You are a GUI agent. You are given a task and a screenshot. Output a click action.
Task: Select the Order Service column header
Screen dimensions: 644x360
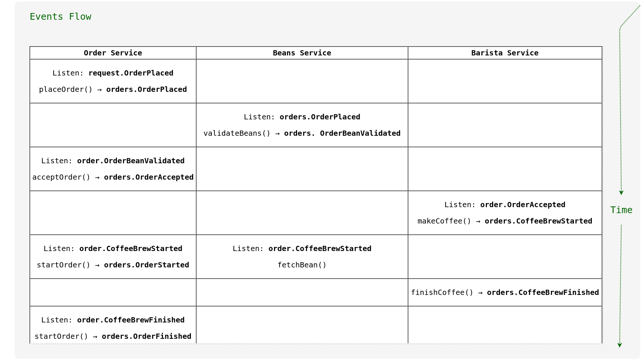click(x=113, y=53)
